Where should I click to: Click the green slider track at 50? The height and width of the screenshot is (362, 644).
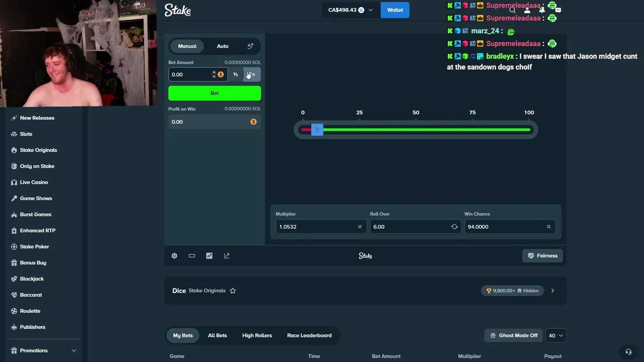point(416,130)
